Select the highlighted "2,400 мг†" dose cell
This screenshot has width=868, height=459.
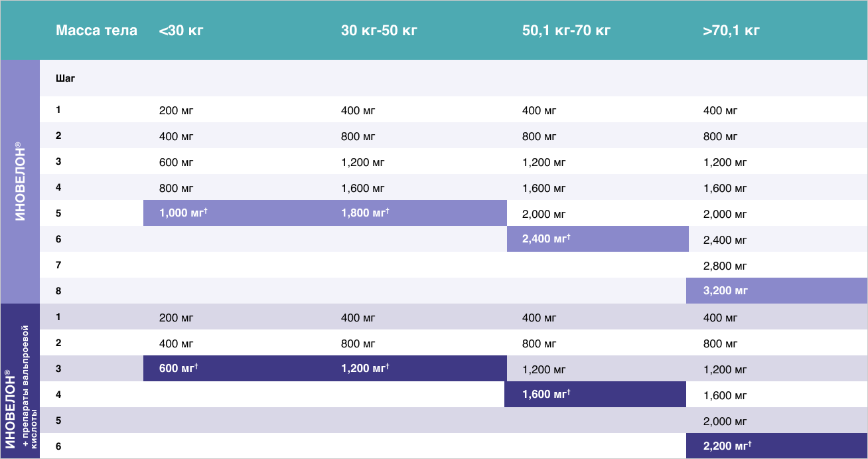(546, 239)
